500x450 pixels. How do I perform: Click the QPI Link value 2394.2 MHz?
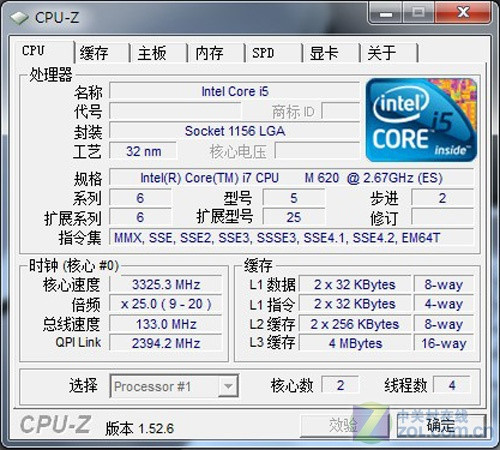166,343
